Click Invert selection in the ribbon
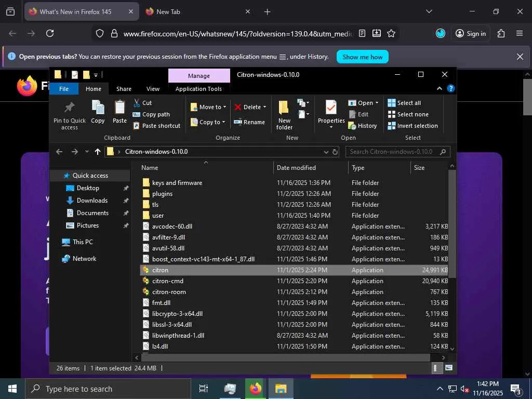 coord(413,126)
